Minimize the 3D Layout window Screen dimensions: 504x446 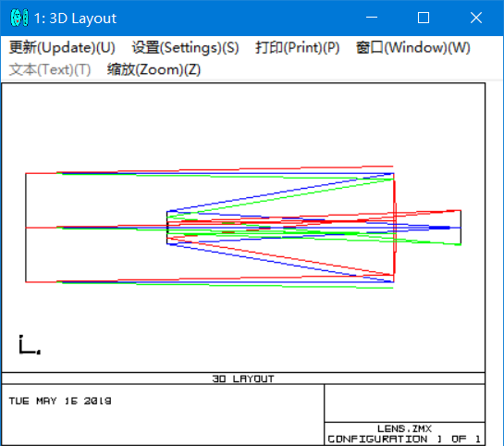click(x=372, y=18)
